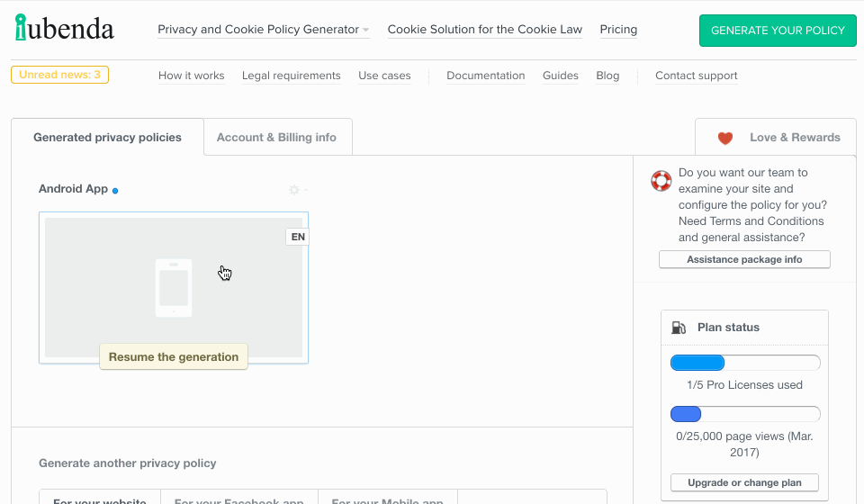The height and width of the screenshot is (504, 864).
Task: Click the Pro Licenses used progress bar
Action: (745, 363)
